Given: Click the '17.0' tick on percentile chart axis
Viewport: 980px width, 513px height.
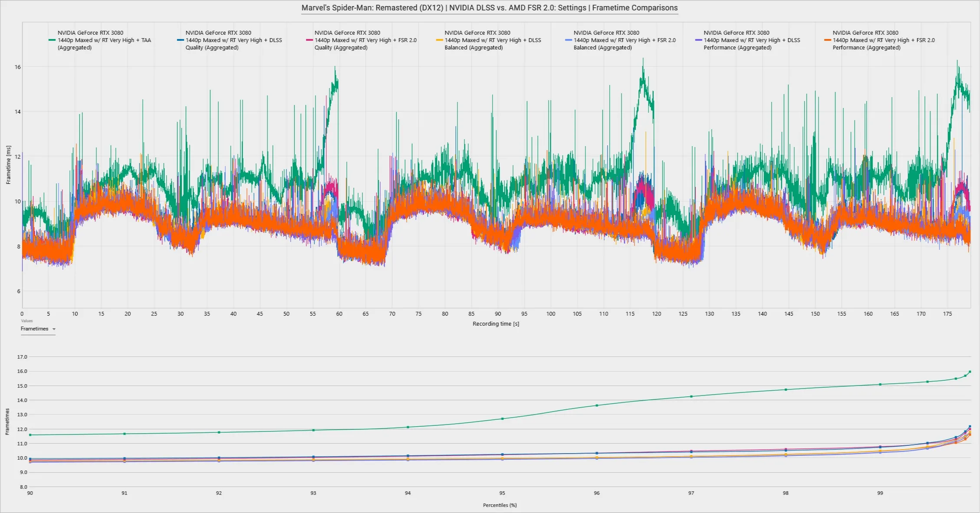Looking at the screenshot, I should 22,357.
